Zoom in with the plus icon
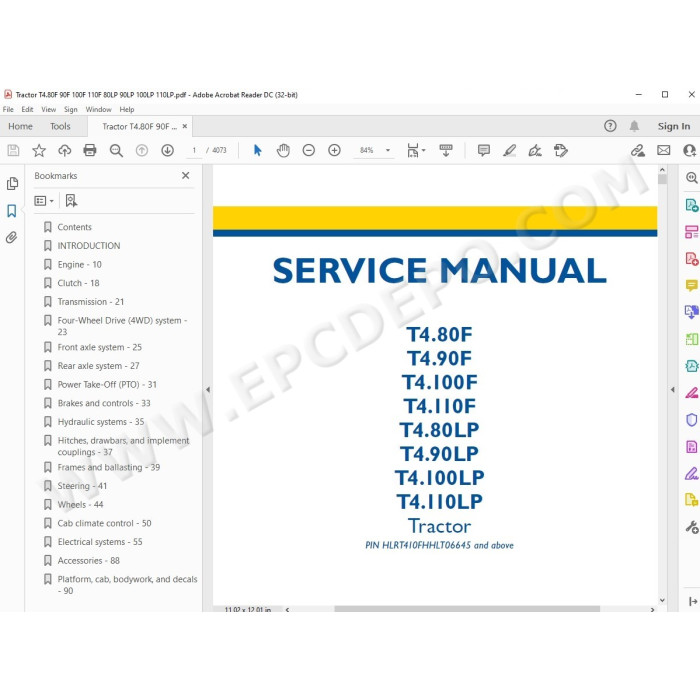The image size is (700, 700). (x=334, y=150)
